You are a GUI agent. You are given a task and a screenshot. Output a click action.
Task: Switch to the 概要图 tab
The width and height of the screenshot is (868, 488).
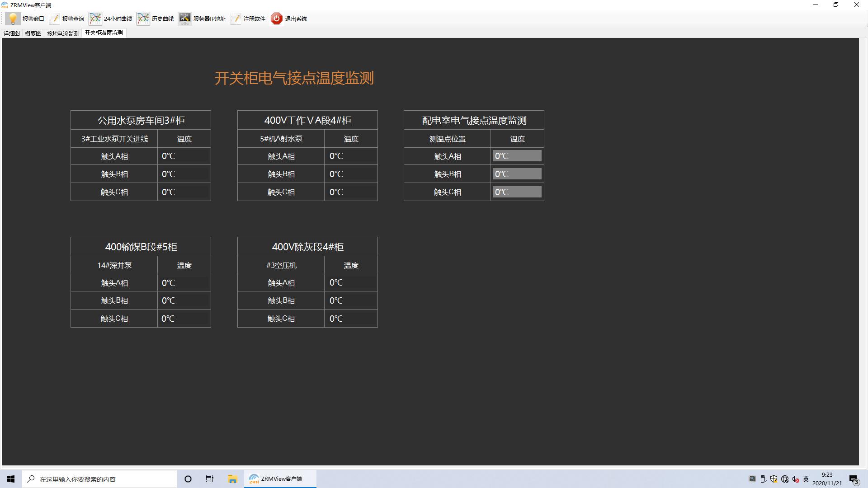(x=33, y=33)
